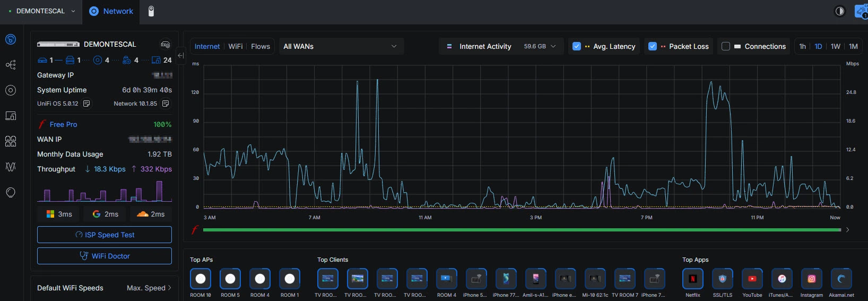Open the Akamai.net app icon
The height and width of the screenshot is (301, 868).
[841, 279]
